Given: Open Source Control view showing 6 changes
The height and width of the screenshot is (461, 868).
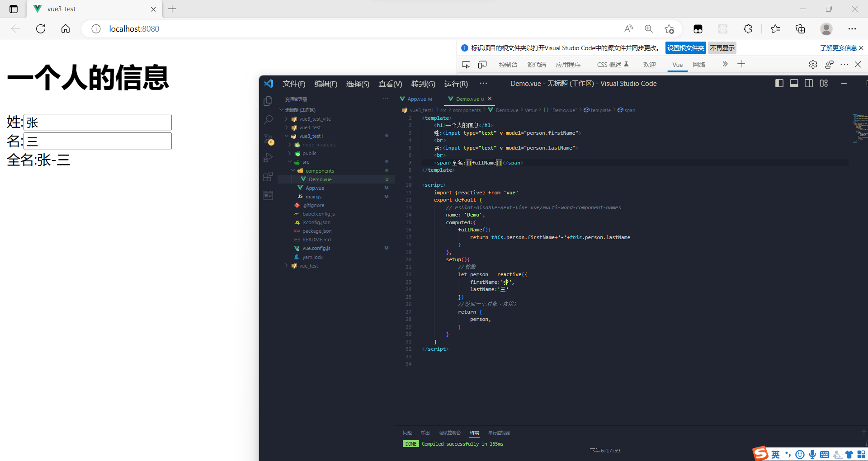Looking at the screenshot, I should click(268, 139).
